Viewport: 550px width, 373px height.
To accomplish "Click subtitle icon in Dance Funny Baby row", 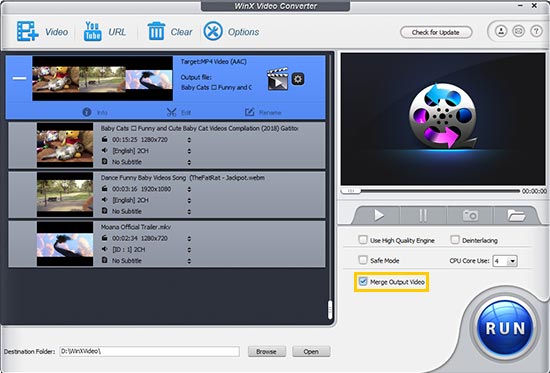I will coord(105,211).
